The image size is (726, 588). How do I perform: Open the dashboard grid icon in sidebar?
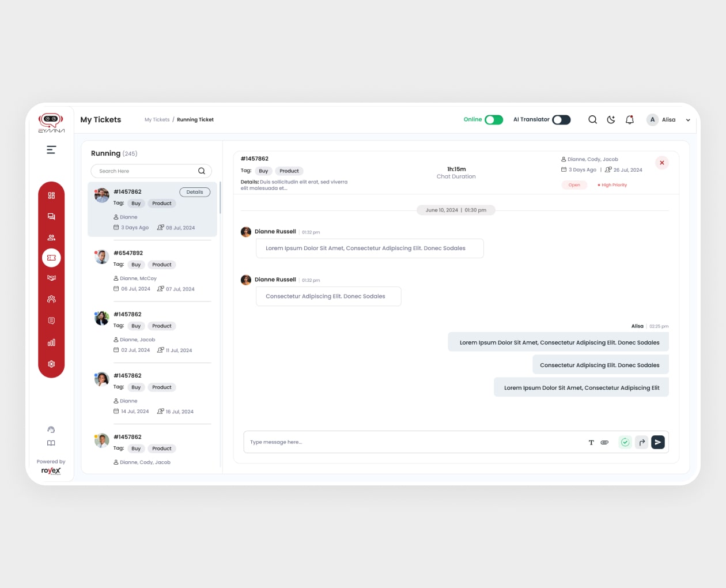point(51,195)
